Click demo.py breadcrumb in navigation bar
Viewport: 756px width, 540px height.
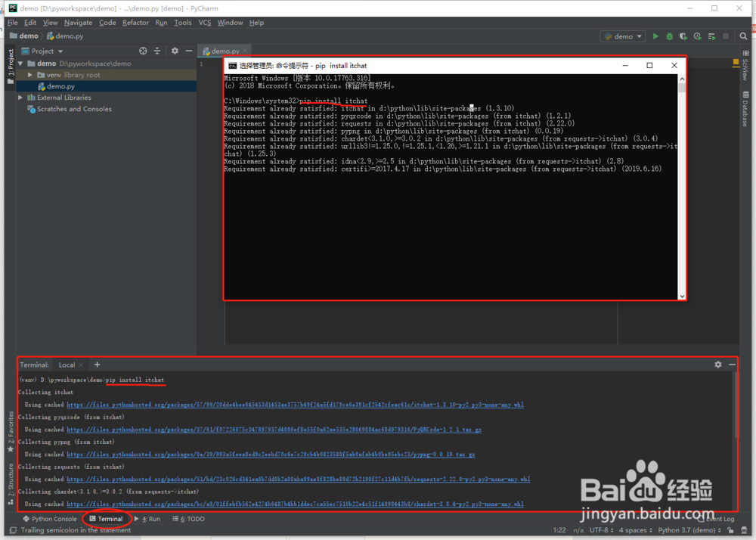(x=65, y=36)
